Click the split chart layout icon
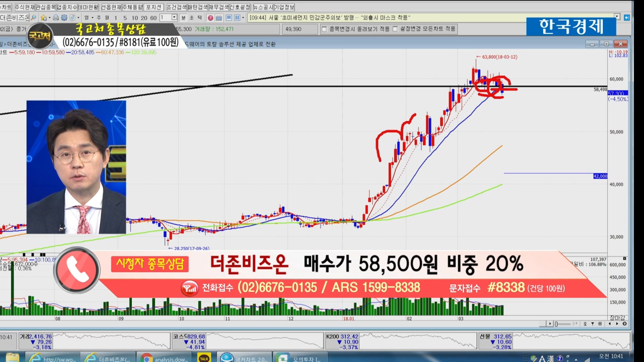This screenshot has width=644, height=362. coord(237,18)
